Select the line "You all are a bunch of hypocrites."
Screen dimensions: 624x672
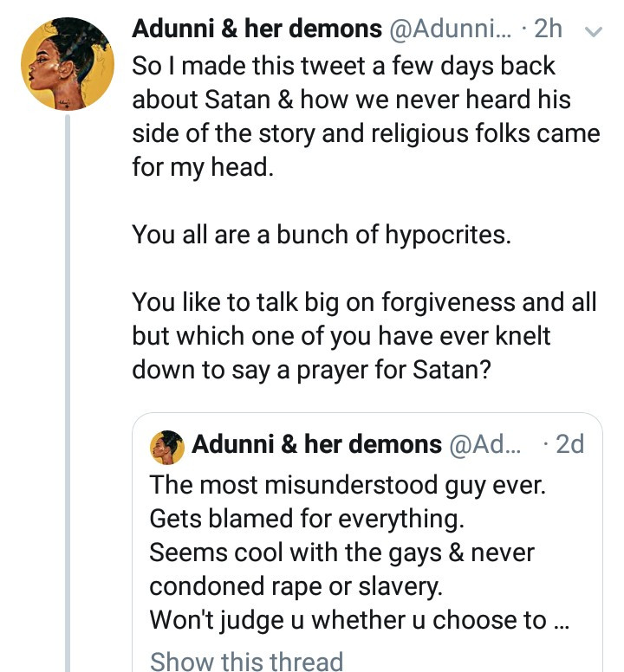point(321,235)
